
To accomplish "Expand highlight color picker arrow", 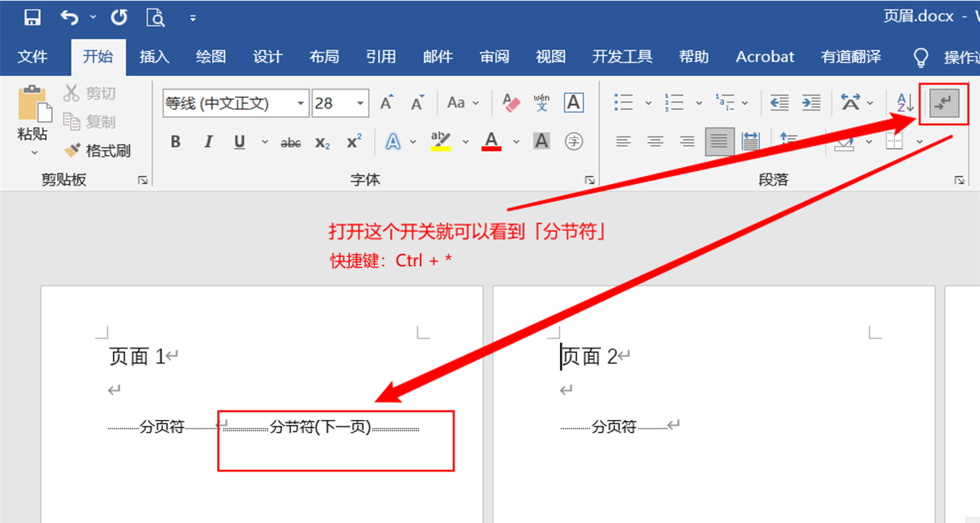I will pyautogui.click(x=465, y=142).
